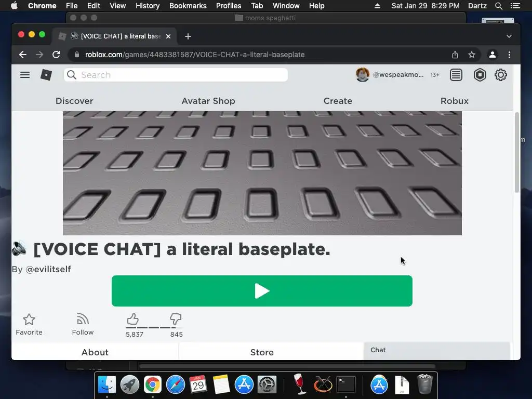This screenshot has height=399, width=532.
Task: Go to the Create page
Action: 338,101
